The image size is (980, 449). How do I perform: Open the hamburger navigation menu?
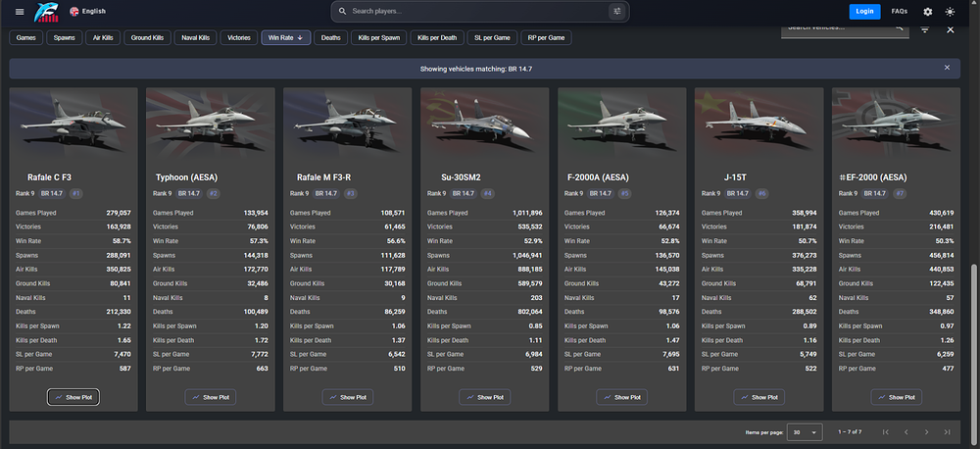[x=20, y=11]
